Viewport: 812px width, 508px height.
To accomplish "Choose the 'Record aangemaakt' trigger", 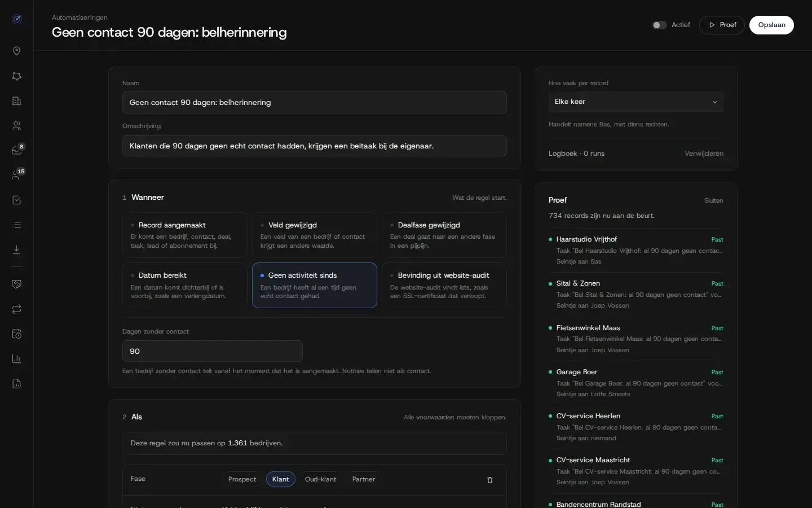I will [185, 235].
